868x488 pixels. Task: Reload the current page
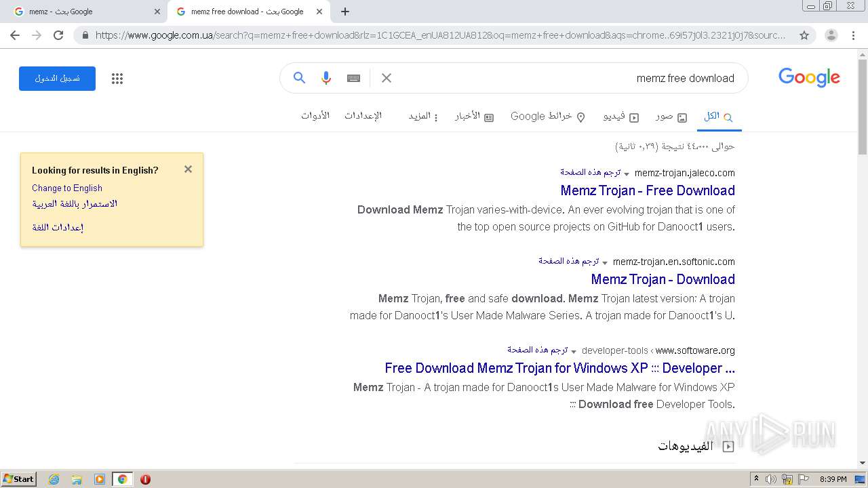pyautogui.click(x=58, y=35)
